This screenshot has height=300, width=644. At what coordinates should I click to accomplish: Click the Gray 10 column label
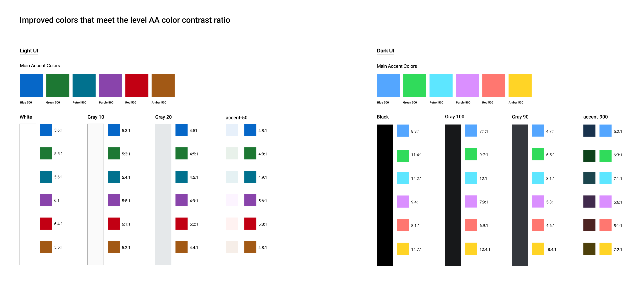96,117
